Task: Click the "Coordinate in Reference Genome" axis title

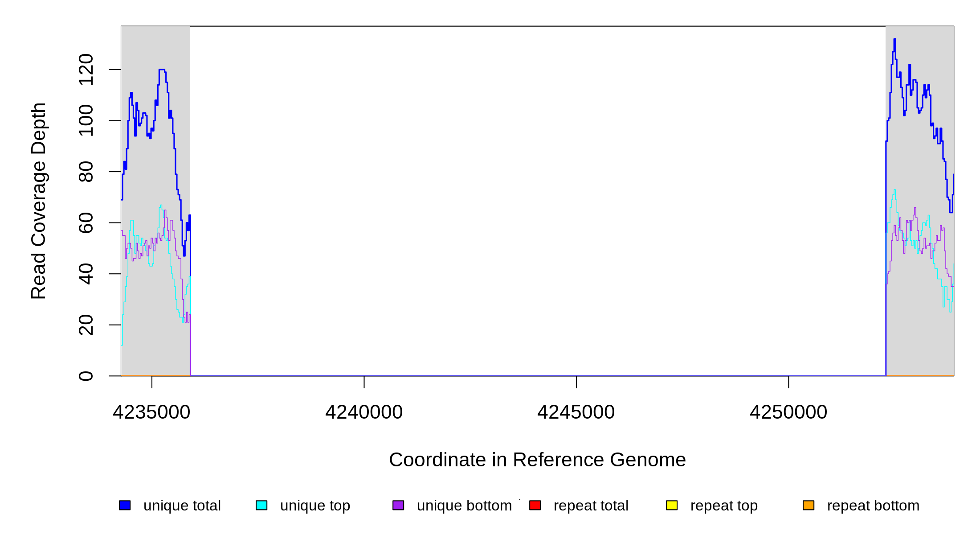Action: [537, 460]
